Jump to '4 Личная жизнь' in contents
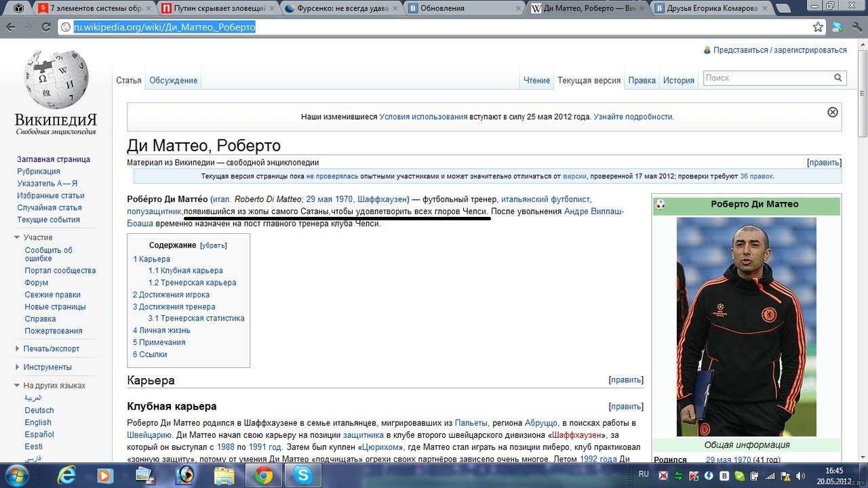This screenshot has height=488, width=868. [x=161, y=330]
